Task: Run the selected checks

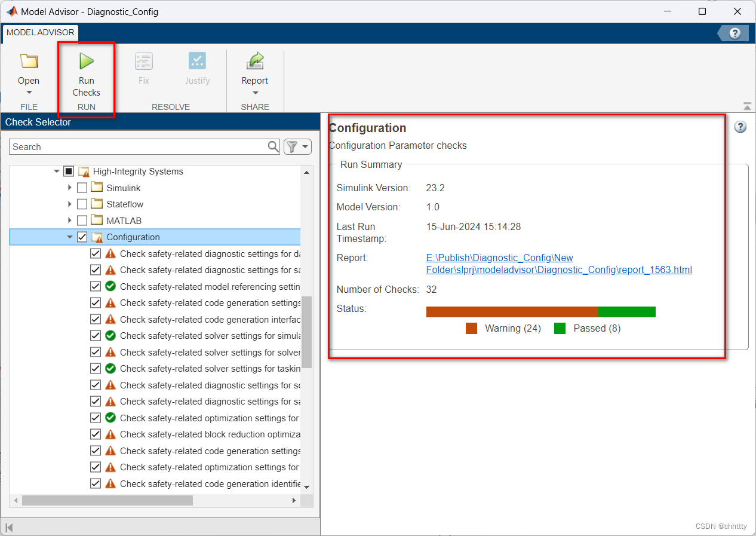Action: (x=87, y=74)
